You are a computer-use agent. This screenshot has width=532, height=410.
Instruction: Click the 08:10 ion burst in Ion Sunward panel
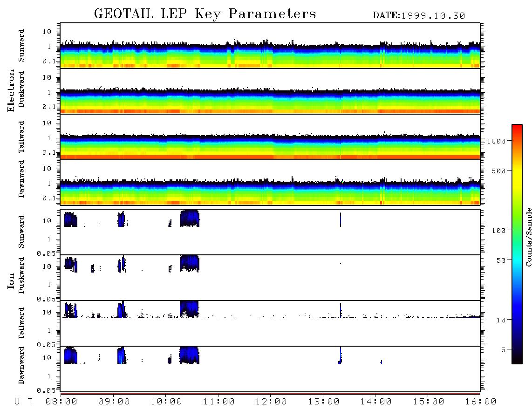pos(70,219)
